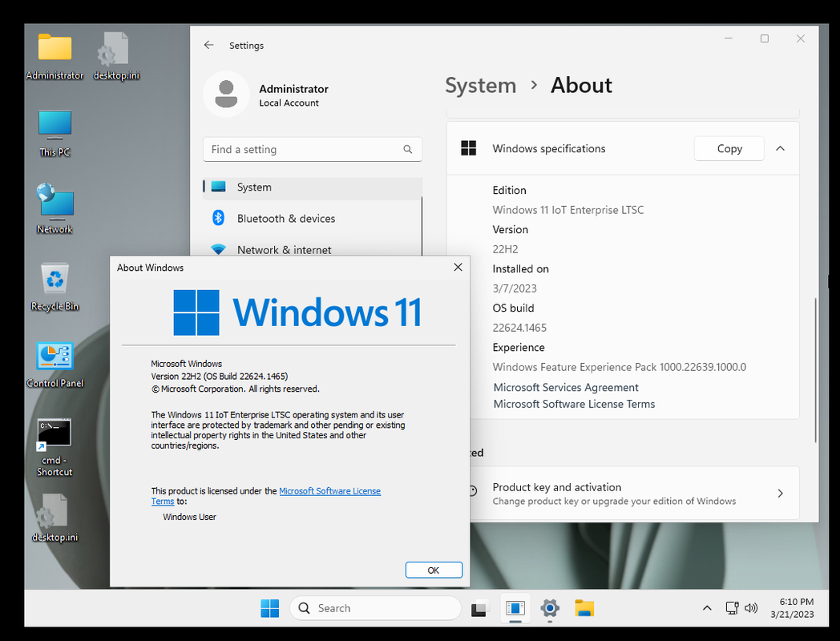Collapse the Windows specifications section

780,148
